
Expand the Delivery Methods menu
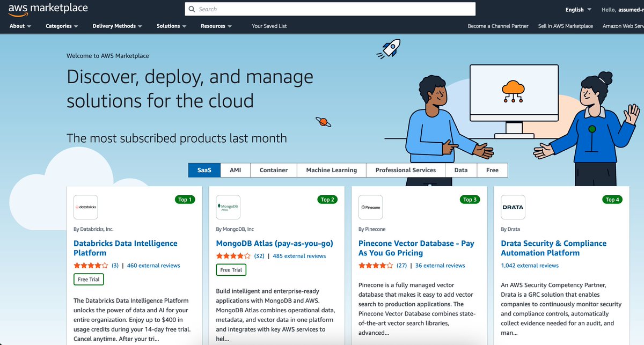[x=118, y=26]
